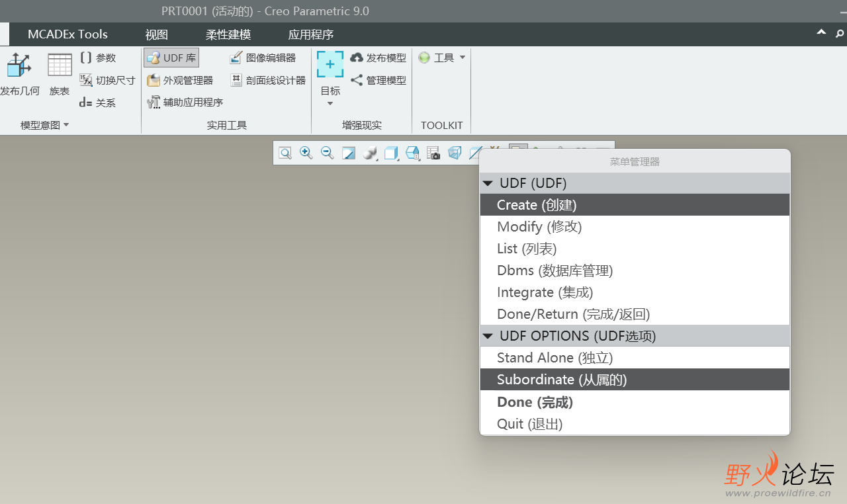The width and height of the screenshot is (847, 504).
Task: Click Quit (退出) in UDF options
Action: coord(635,424)
